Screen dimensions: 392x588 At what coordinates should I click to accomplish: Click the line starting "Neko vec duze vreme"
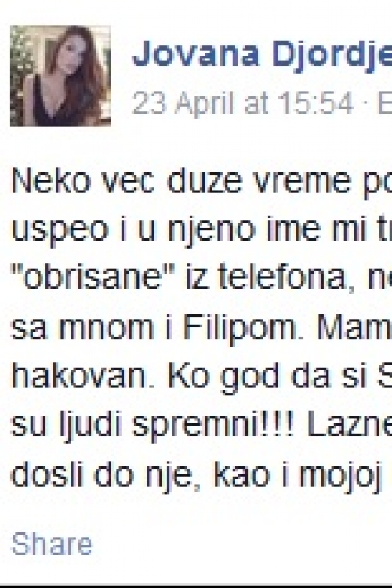201,182
